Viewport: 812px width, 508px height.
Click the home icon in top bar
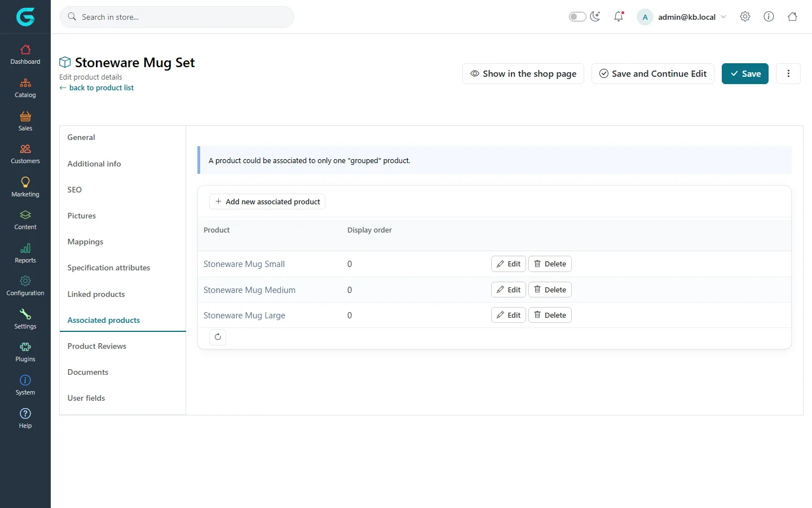click(x=792, y=17)
